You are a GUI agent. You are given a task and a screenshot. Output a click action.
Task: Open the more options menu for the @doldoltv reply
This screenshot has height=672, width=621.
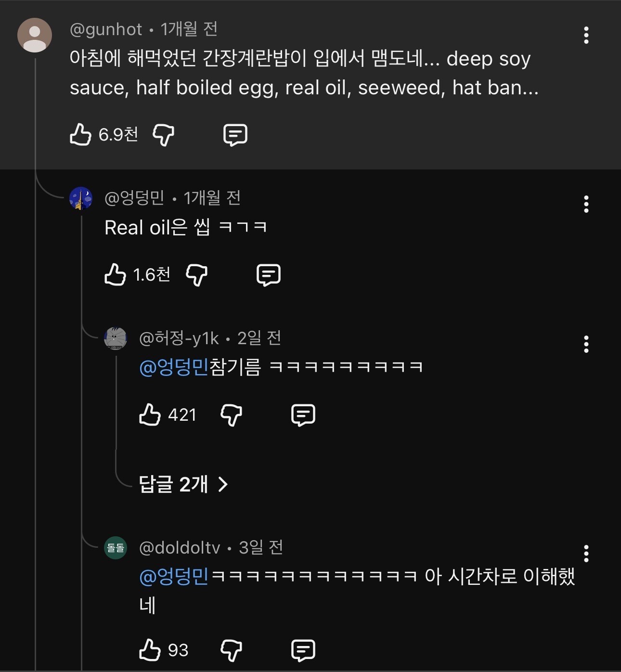(586, 554)
